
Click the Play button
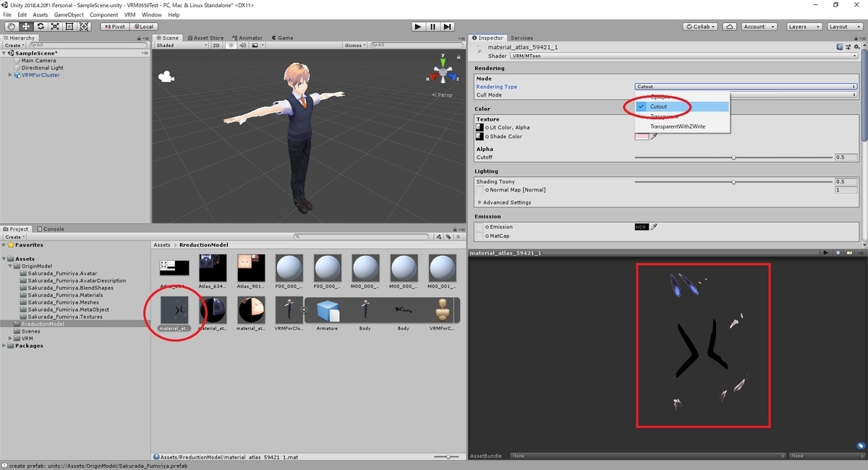click(x=418, y=27)
